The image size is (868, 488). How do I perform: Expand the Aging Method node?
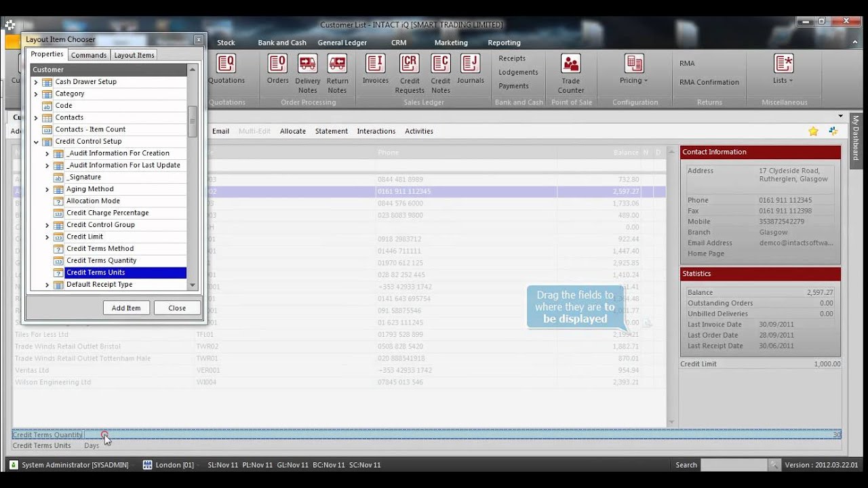point(47,190)
